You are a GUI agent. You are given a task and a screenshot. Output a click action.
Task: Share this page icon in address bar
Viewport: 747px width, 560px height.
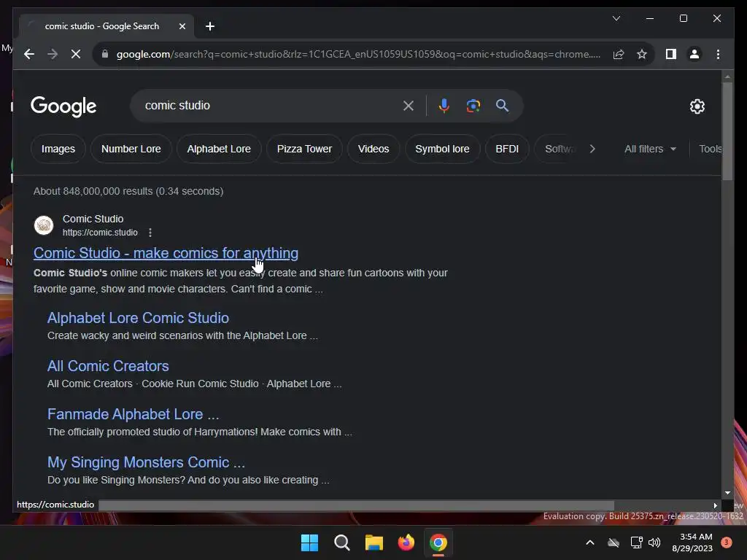619,54
